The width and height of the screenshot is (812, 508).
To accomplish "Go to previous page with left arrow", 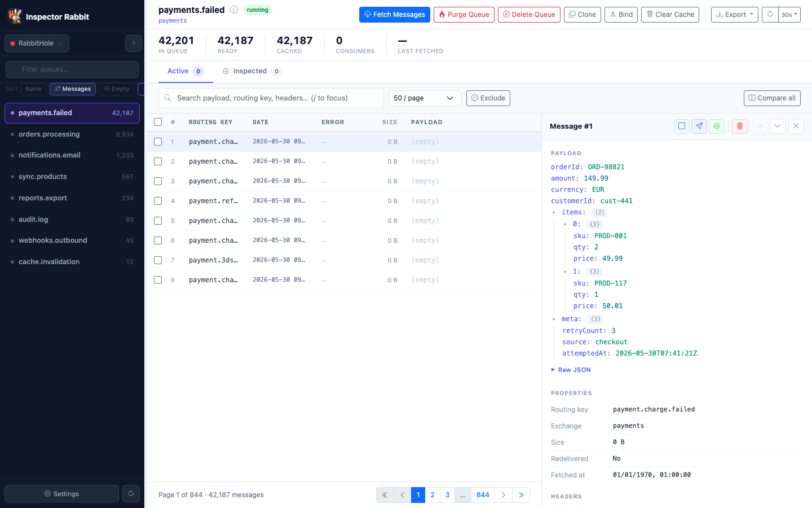I will [x=403, y=495].
